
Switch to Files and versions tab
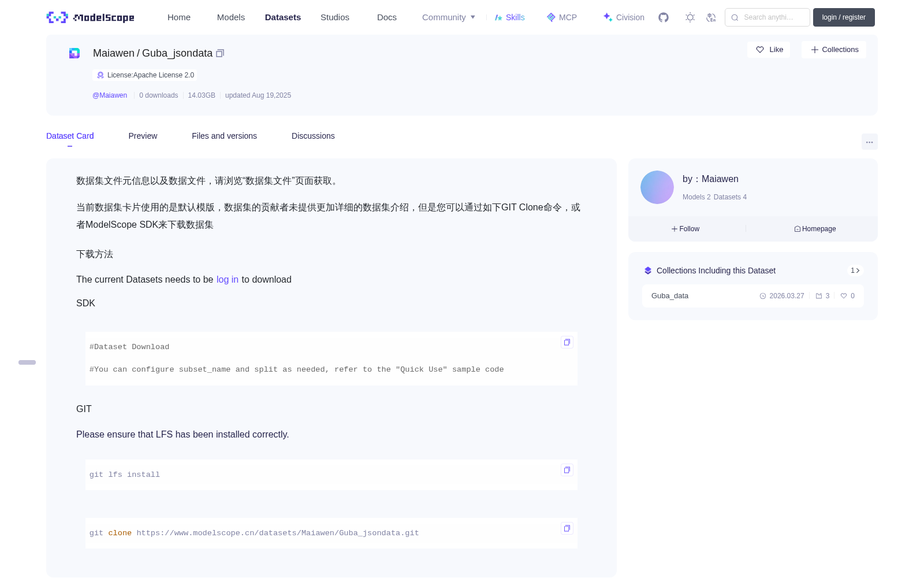(x=224, y=136)
